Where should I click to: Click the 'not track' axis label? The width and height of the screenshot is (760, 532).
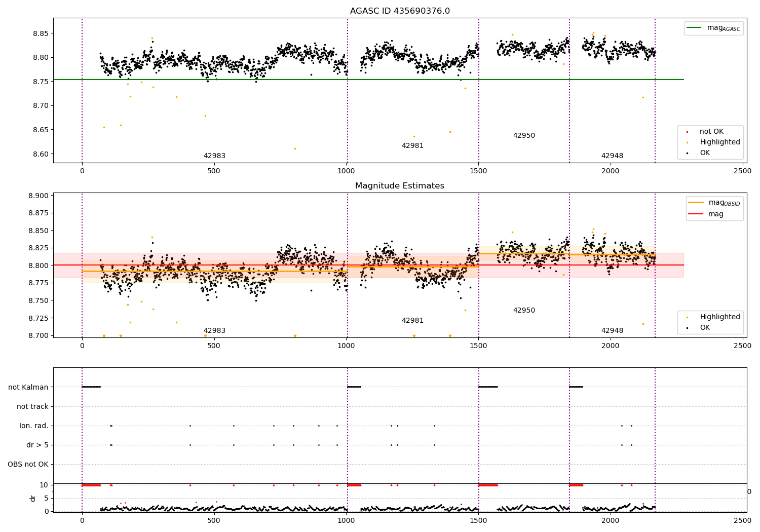[32, 407]
